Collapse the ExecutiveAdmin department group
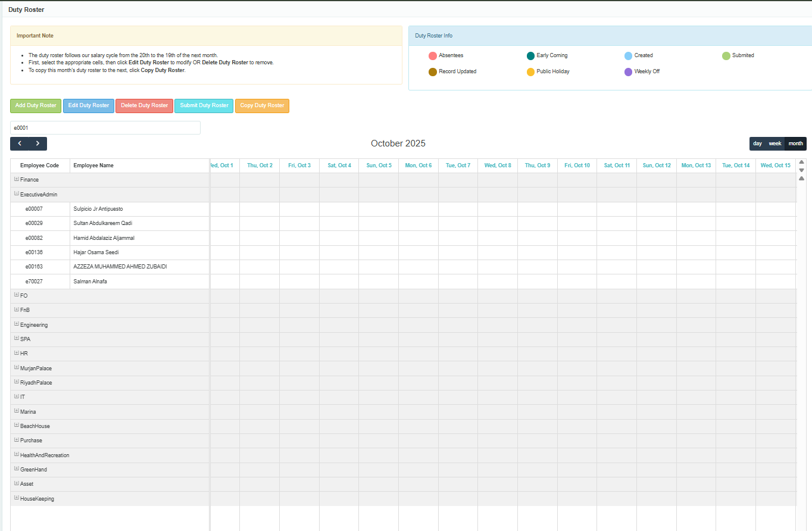Image resolution: width=812 pixels, height=531 pixels. (x=17, y=194)
